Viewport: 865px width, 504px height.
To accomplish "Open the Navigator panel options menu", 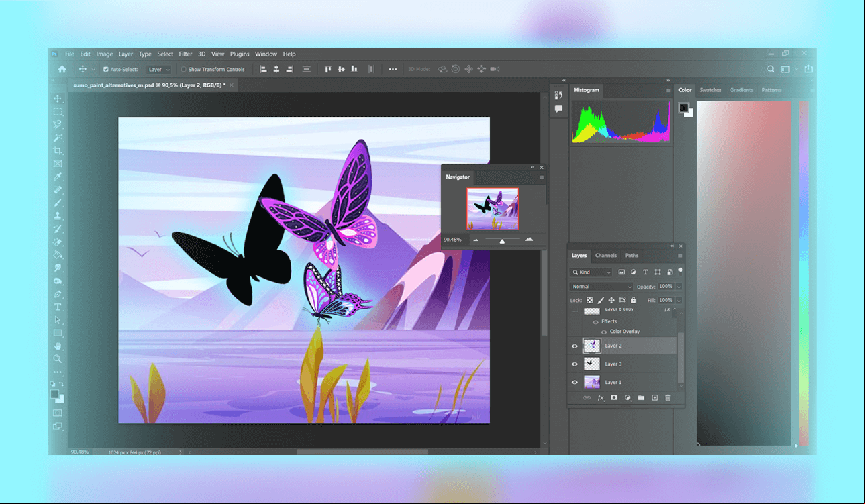I will [542, 177].
